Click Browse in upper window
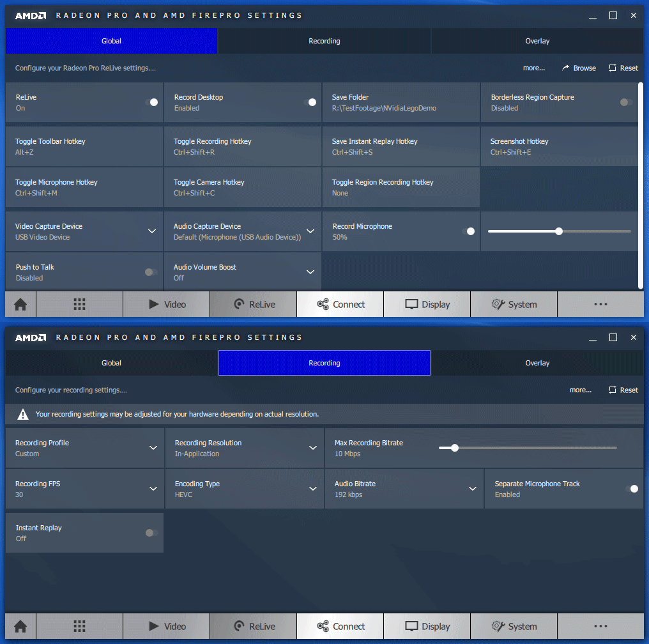649x644 pixels. (579, 68)
